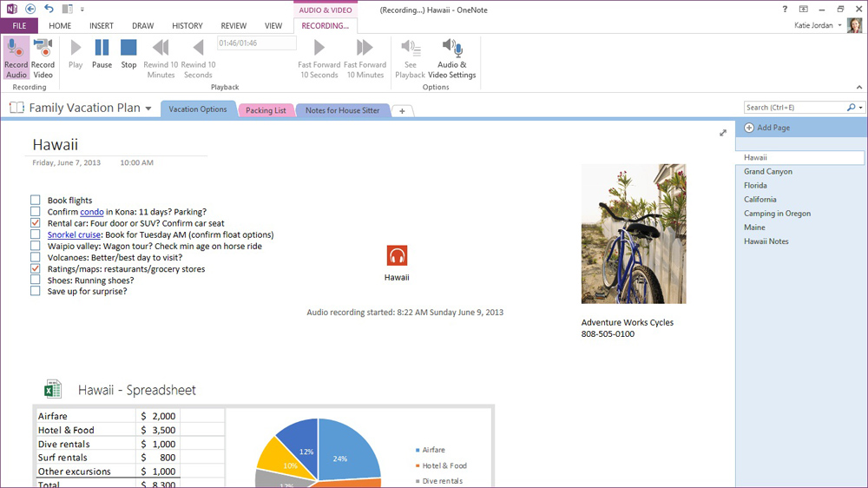Click the Hawaii audio headphones icon
The image size is (868, 488).
pos(397,255)
